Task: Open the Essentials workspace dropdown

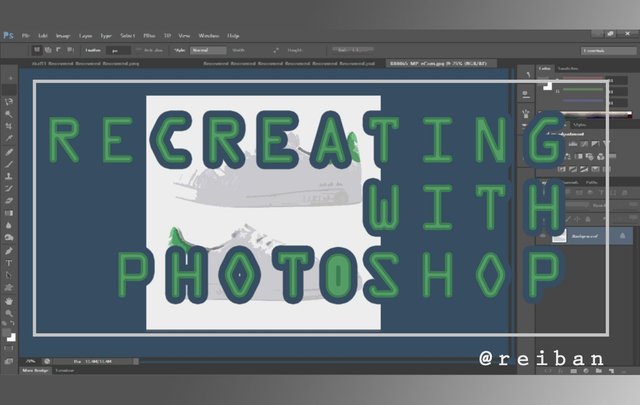Action: pos(608,51)
